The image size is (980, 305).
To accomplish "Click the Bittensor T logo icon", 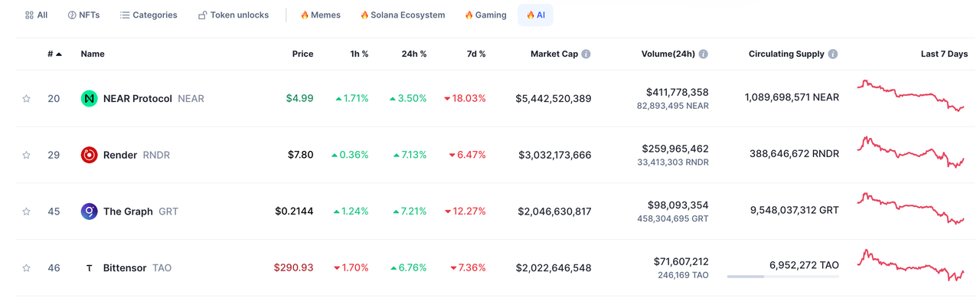I will pos(89,268).
